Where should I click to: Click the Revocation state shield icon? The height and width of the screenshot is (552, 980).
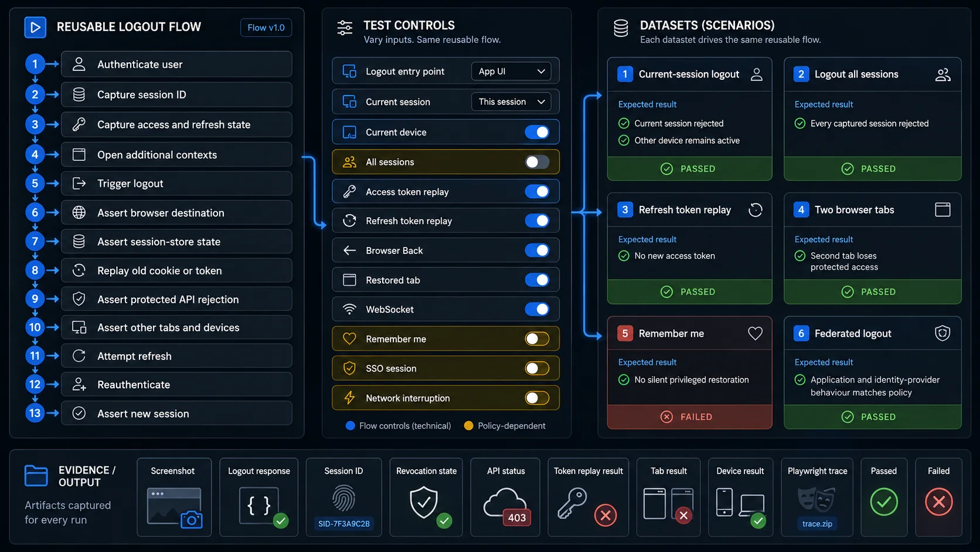[424, 503]
